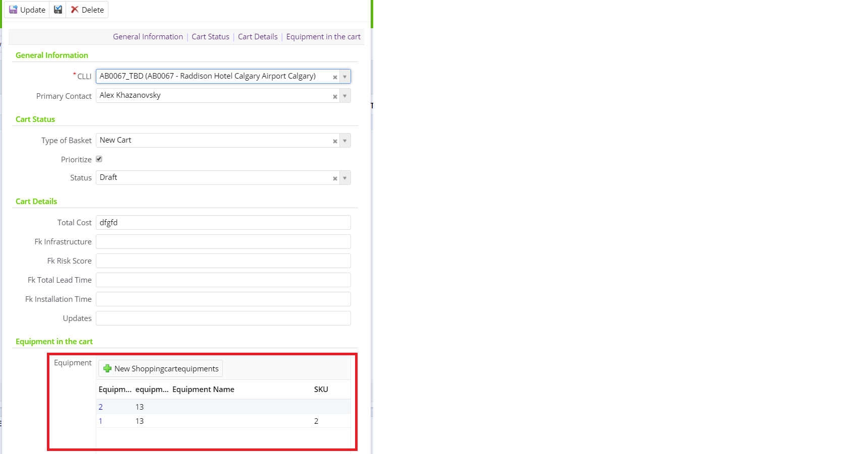
Task: Clear Type of Basket using the x icon
Action: (x=335, y=141)
